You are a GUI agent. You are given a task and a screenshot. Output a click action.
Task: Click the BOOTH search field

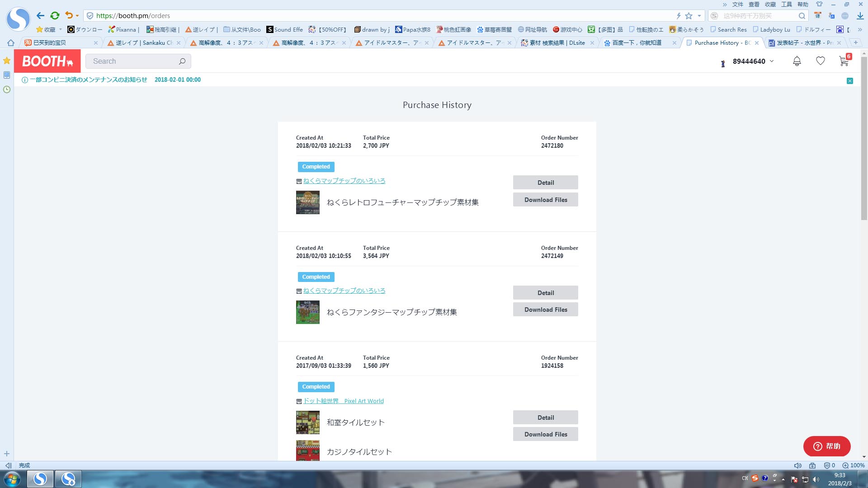point(138,61)
